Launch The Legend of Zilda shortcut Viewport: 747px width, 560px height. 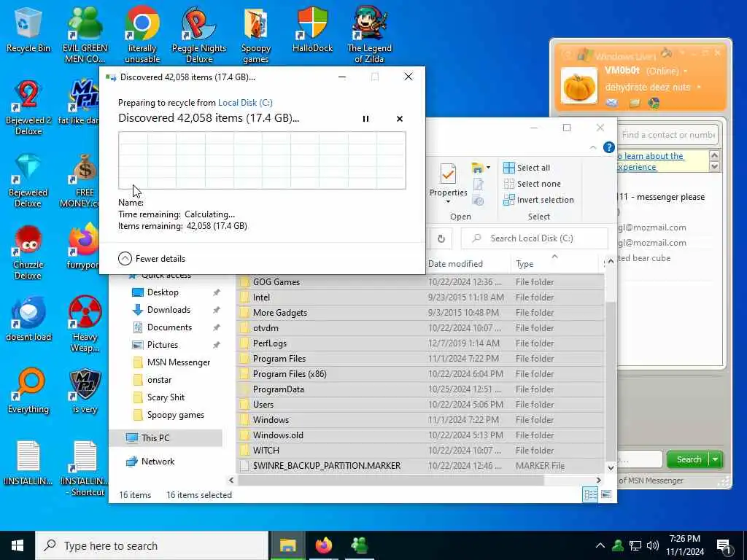[369, 35]
